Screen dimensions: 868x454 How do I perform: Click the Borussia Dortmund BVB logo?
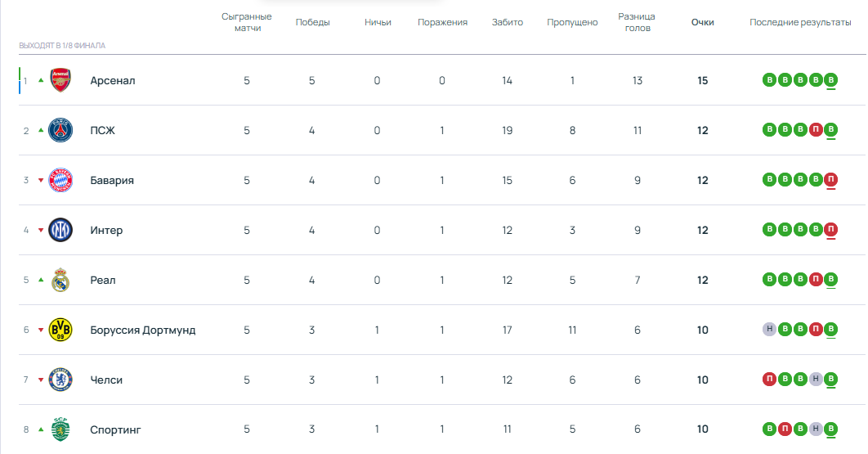click(x=60, y=330)
